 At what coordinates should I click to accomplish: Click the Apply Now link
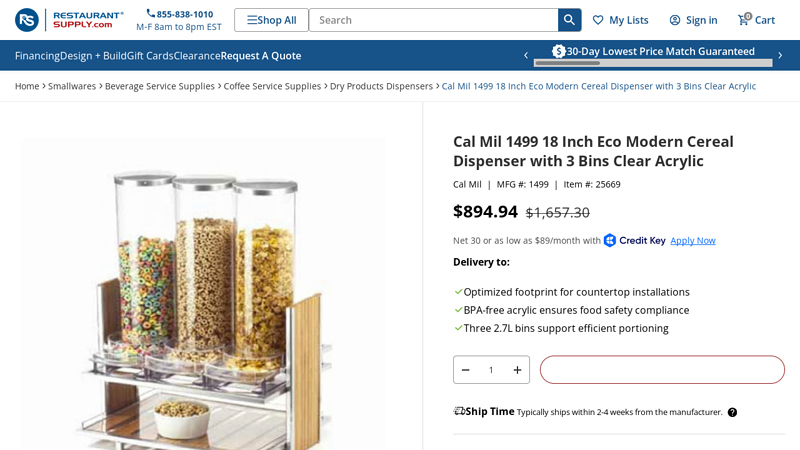click(x=692, y=241)
